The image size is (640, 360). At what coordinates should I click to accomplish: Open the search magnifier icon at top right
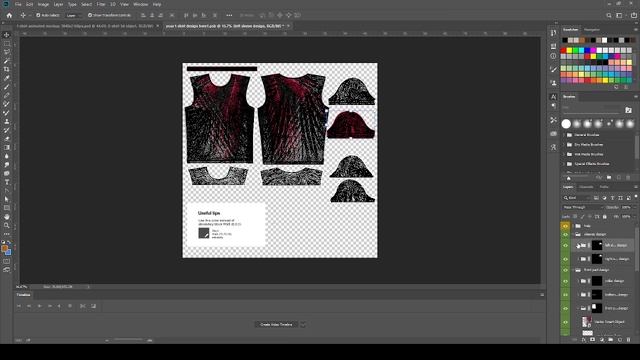click(x=609, y=15)
